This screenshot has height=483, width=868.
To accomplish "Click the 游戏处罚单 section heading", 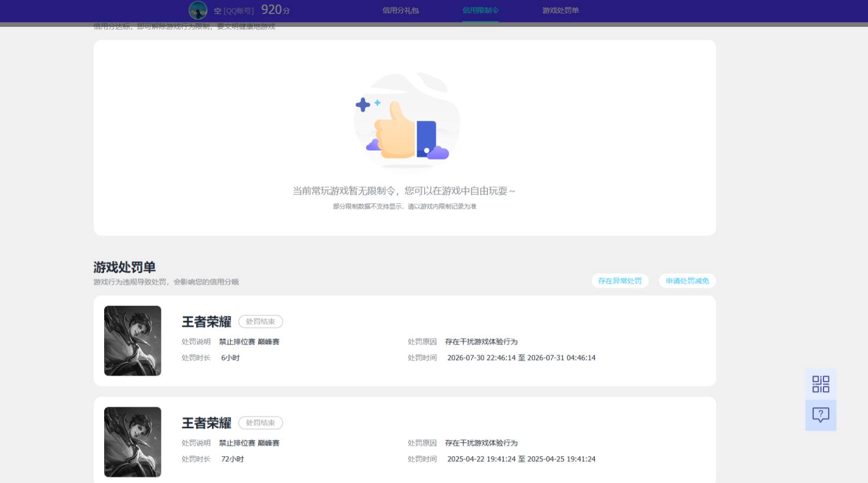I will [125, 267].
